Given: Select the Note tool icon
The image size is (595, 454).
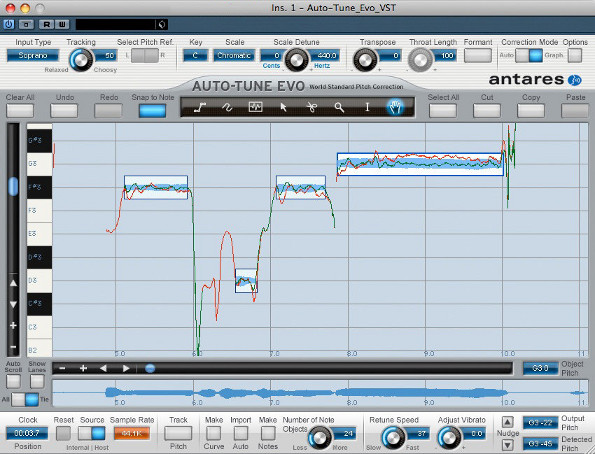Looking at the screenshot, I should [x=255, y=107].
